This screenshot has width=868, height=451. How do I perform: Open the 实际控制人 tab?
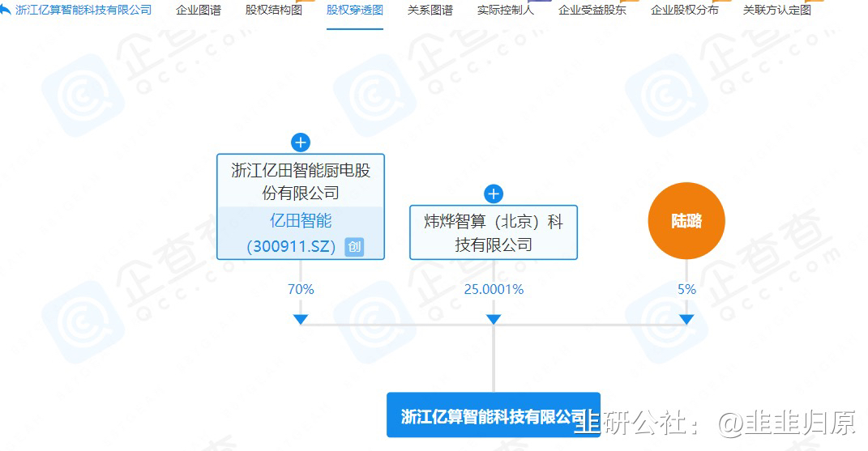(506, 10)
